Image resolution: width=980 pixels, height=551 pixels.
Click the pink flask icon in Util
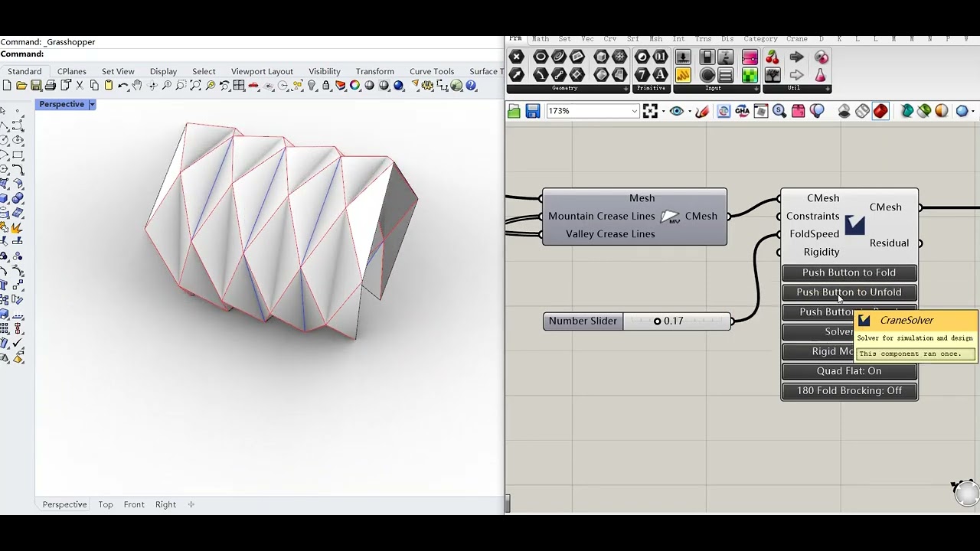821,75
